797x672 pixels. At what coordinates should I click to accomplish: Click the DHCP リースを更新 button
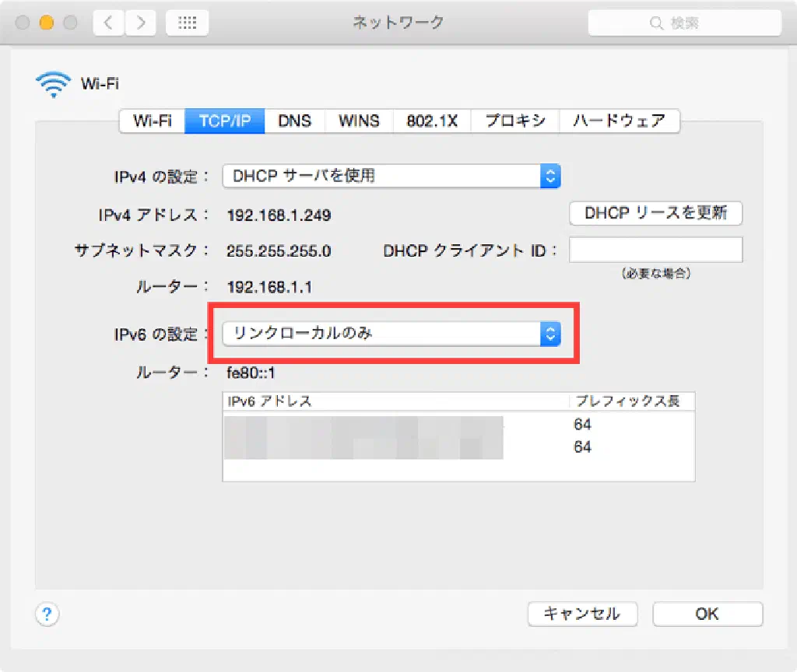(655, 212)
